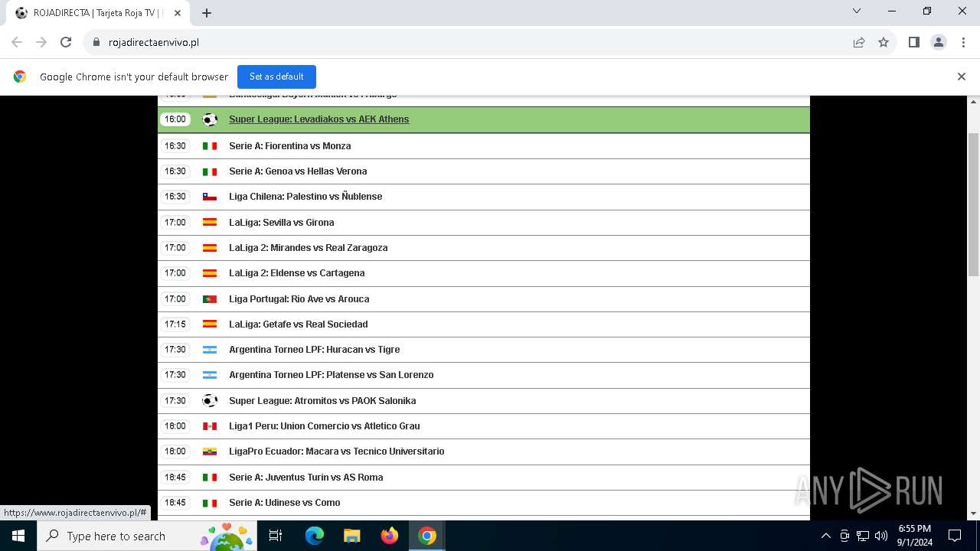The image size is (980, 551).
Task: Open Serie A: Juventus Turin vs AS Roma
Action: pyautogui.click(x=306, y=478)
